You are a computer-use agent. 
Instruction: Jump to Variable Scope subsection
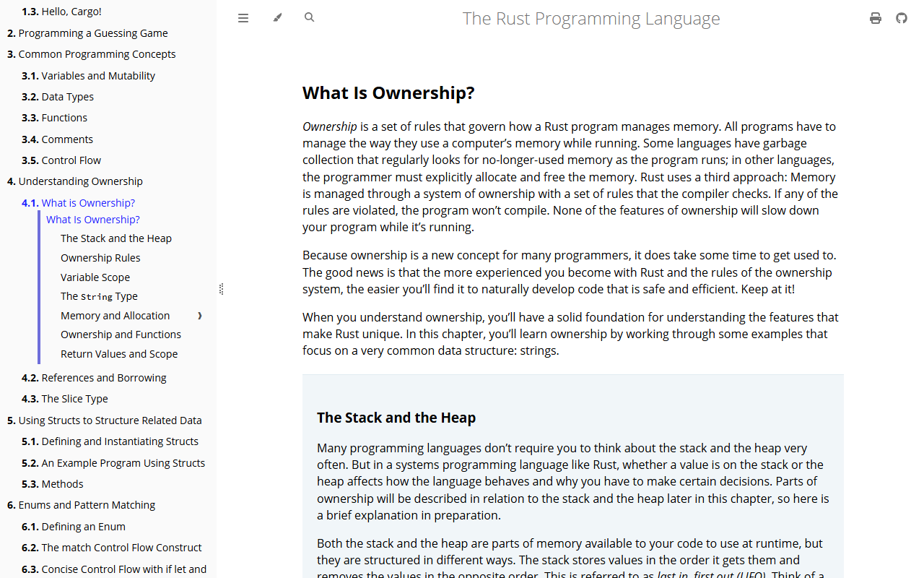(x=95, y=277)
